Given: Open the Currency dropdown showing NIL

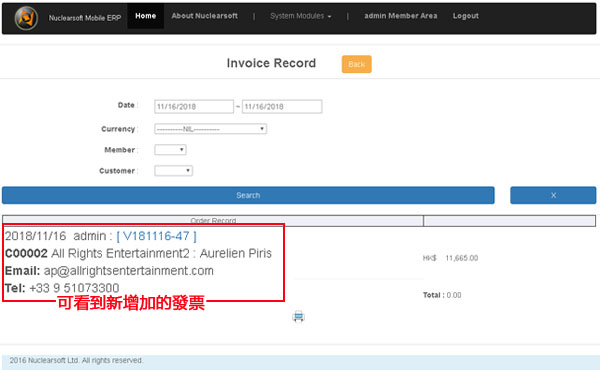Looking at the screenshot, I should pyautogui.click(x=210, y=129).
